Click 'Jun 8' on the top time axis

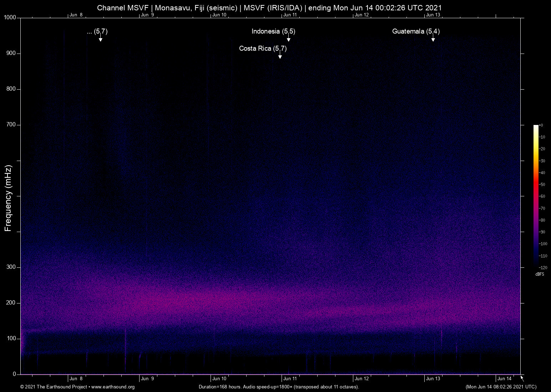pyautogui.click(x=76, y=15)
